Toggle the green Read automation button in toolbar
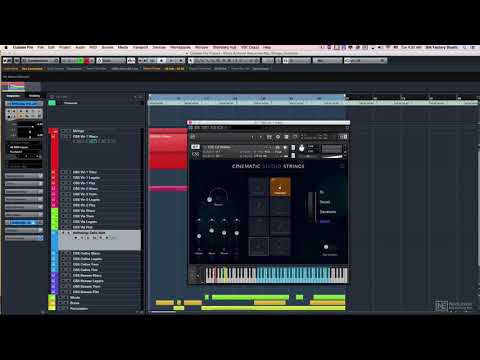This screenshot has height=360, width=480. tap(80, 61)
